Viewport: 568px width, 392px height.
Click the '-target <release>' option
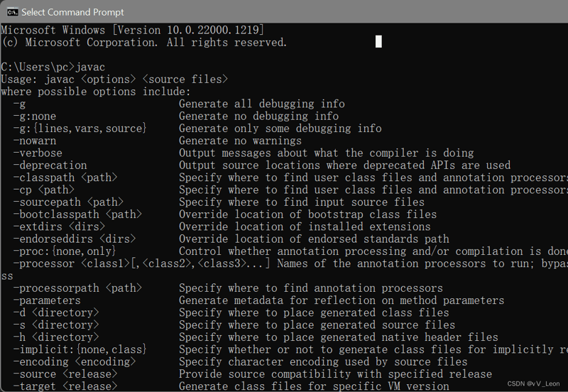65,386
